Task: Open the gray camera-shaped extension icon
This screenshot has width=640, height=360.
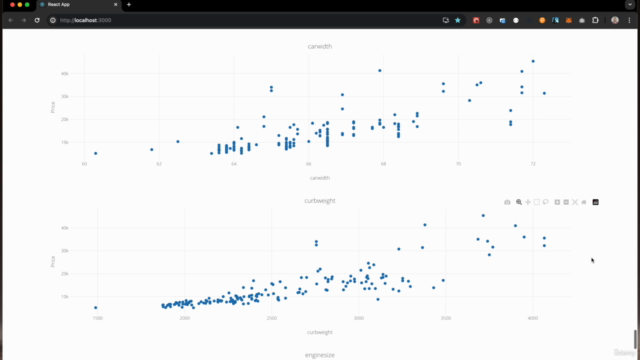Action: (582, 20)
